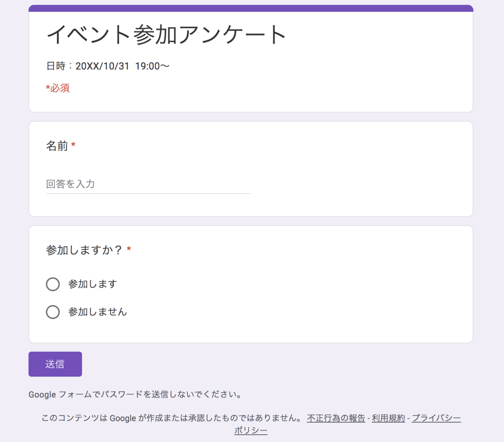Select the 参加しません radio button

(53, 312)
